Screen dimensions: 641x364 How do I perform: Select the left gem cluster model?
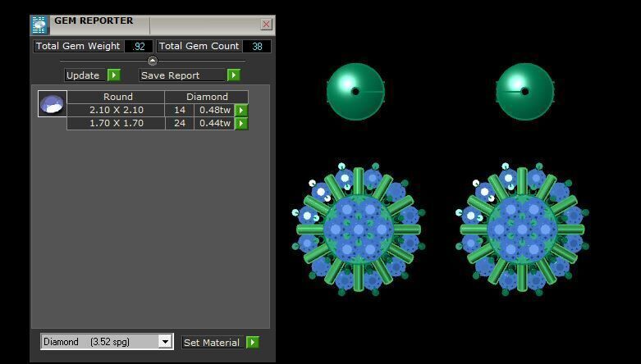(x=359, y=230)
